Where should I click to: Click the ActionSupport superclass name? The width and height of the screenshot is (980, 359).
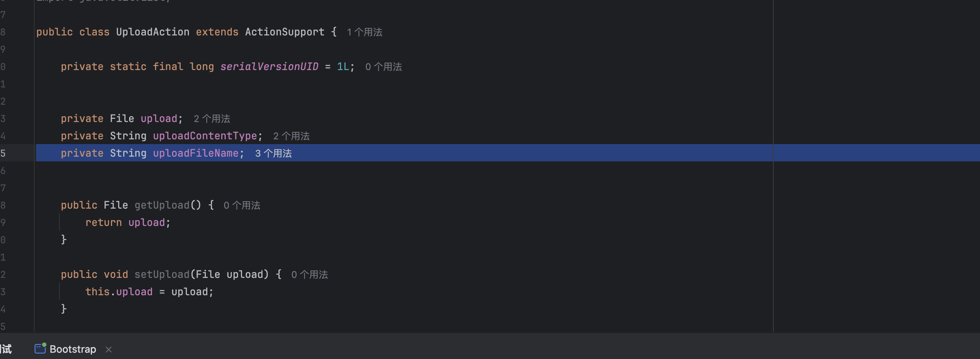click(x=285, y=32)
